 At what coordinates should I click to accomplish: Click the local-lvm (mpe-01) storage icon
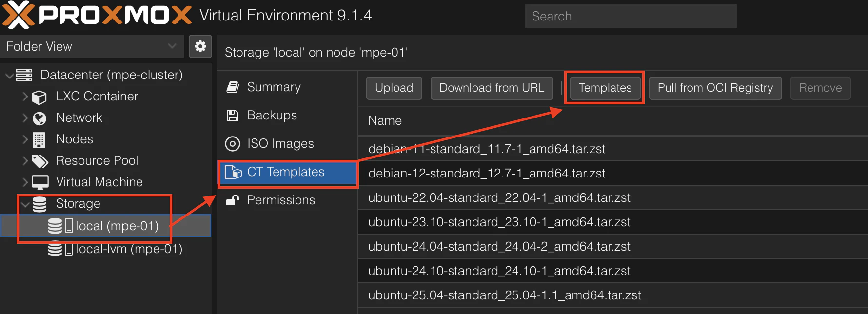pyautogui.click(x=60, y=249)
